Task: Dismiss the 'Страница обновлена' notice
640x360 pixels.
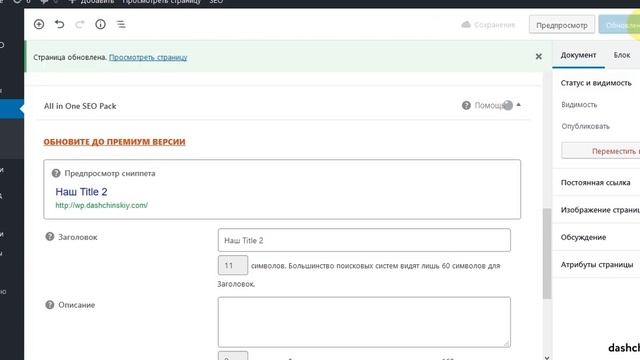Action: coord(538,56)
